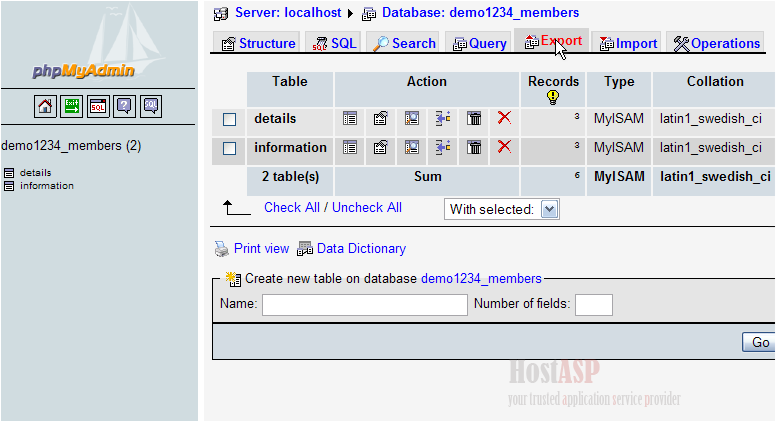The image size is (776, 422).
Task: Click the phpMyAdmin logo
Action: click(83, 71)
